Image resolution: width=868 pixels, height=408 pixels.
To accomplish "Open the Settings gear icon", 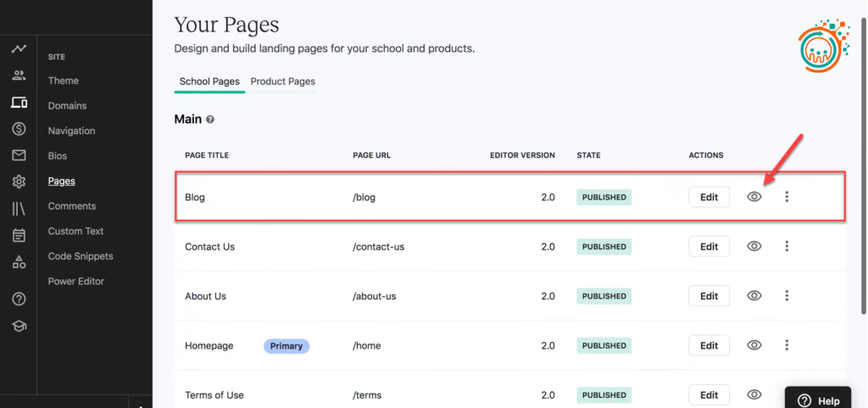I will 19,182.
